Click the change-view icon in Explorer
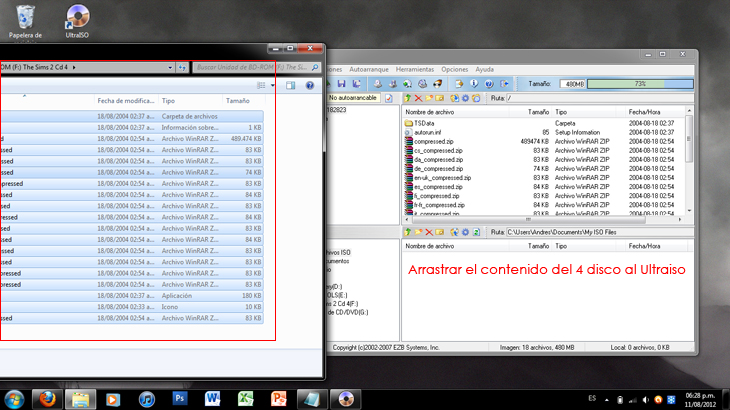 261,85
